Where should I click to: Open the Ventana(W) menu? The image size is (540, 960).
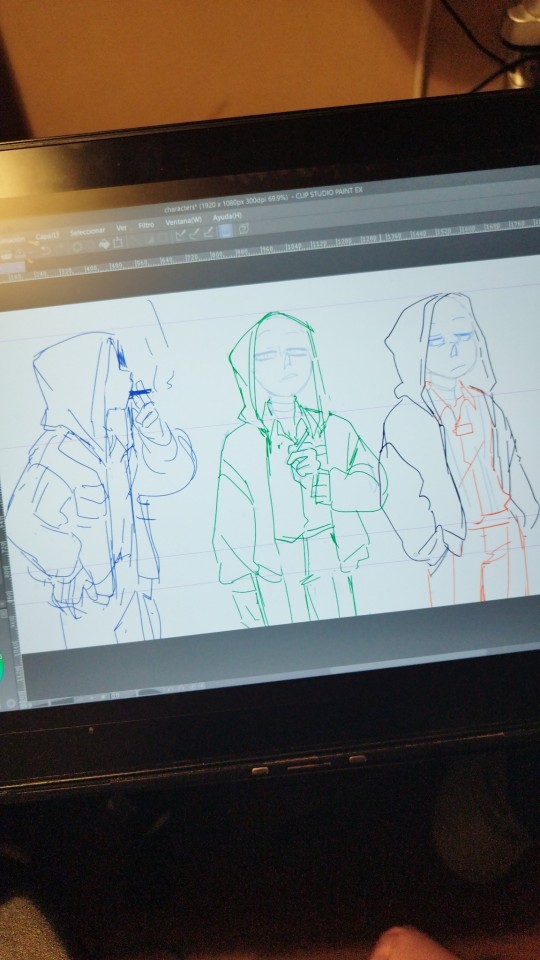(183, 221)
